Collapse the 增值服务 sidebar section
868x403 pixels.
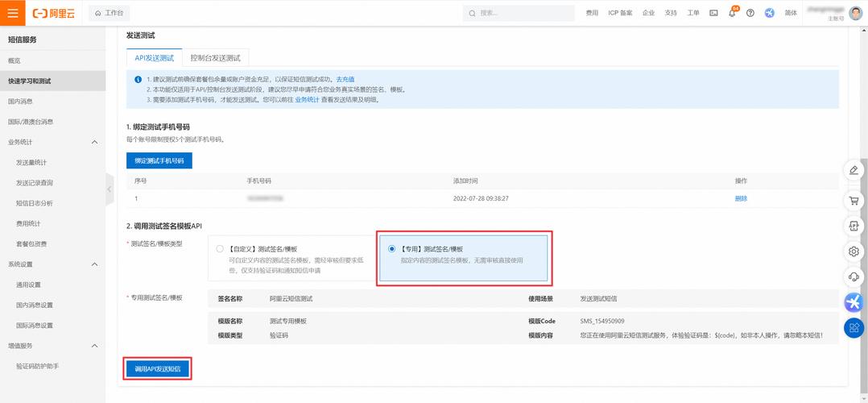pos(94,346)
